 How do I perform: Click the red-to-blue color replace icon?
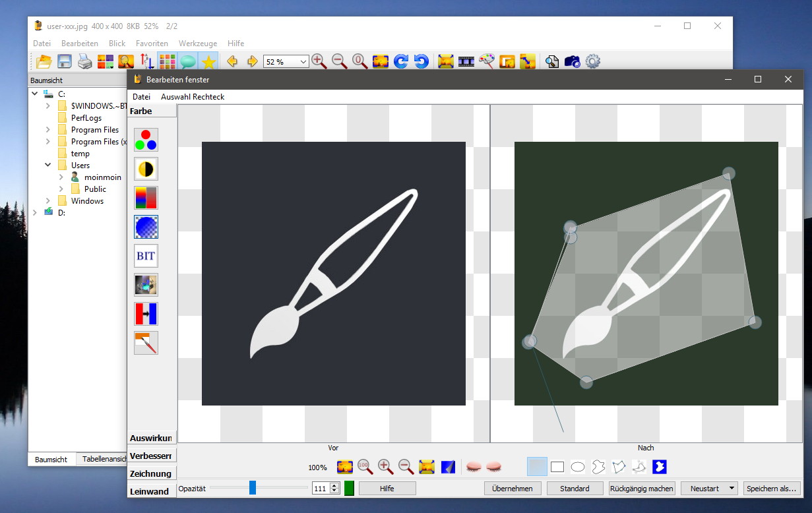click(x=146, y=314)
